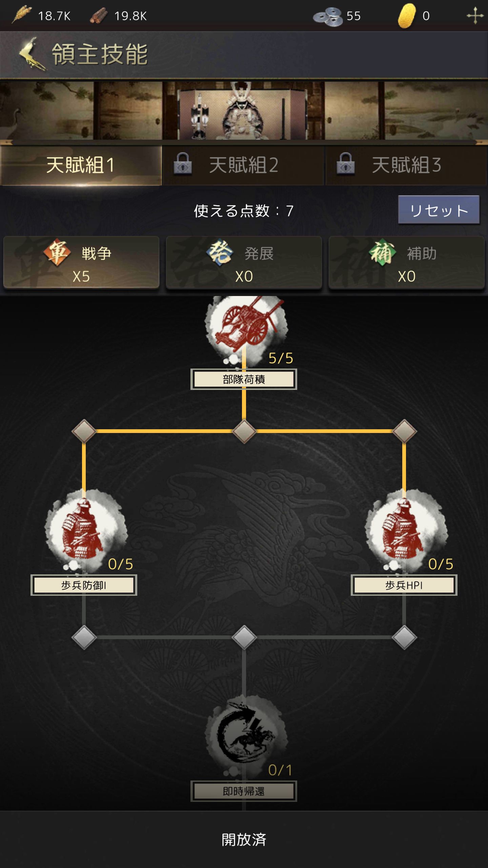
Task: Tap the plus icon in top bar
Action: tap(475, 16)
